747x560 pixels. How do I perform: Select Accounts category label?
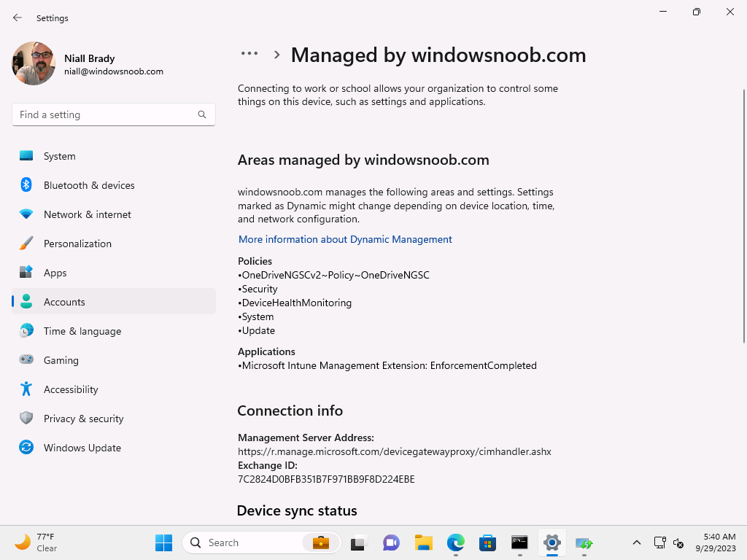(x=64, y=302)
